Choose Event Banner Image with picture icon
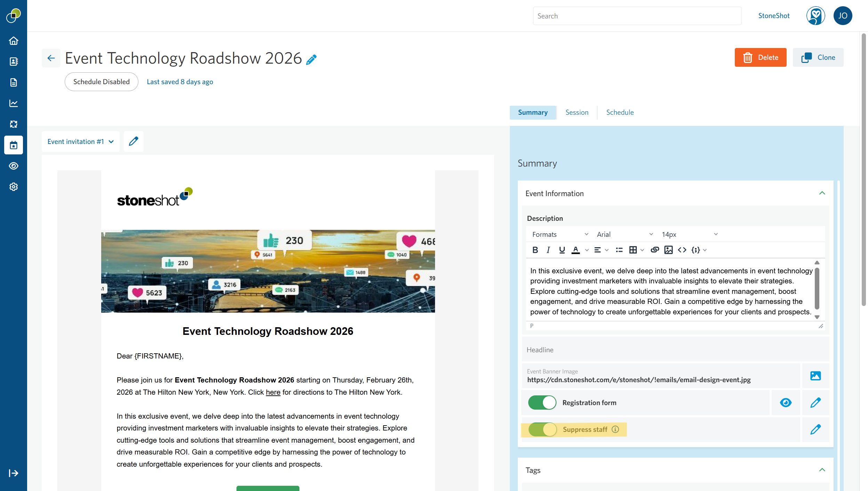The height and width of the screenshot is (491, 868). tap(815, 376)
